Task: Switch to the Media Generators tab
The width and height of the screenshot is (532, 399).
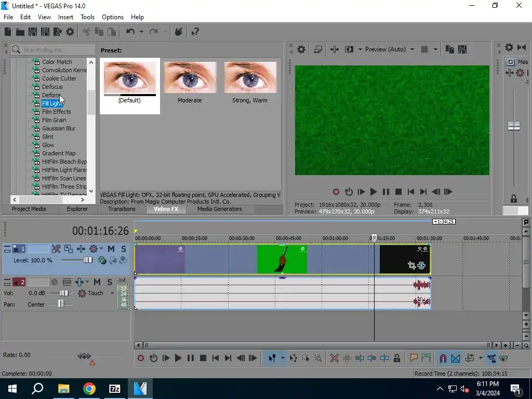Action: (220, 209)
